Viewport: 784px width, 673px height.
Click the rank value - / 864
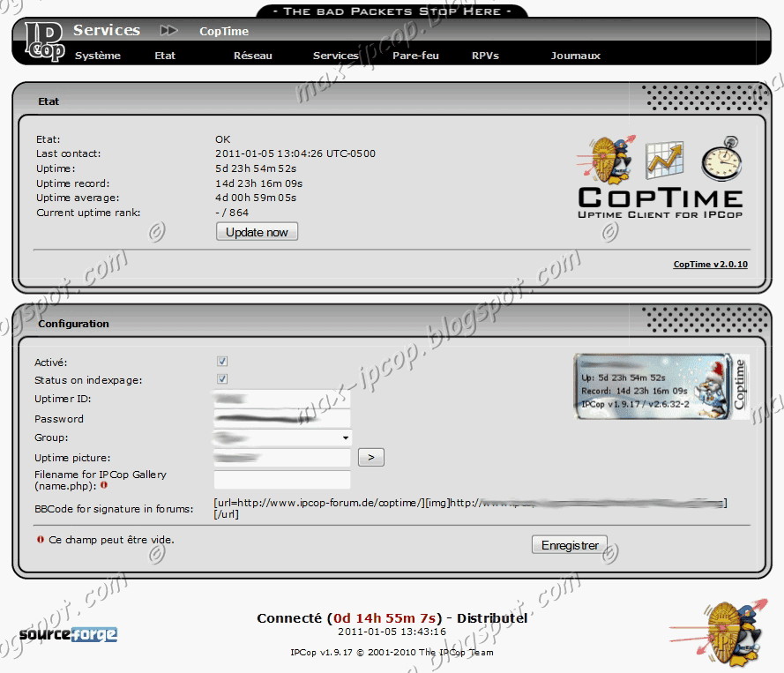point(232,213)
